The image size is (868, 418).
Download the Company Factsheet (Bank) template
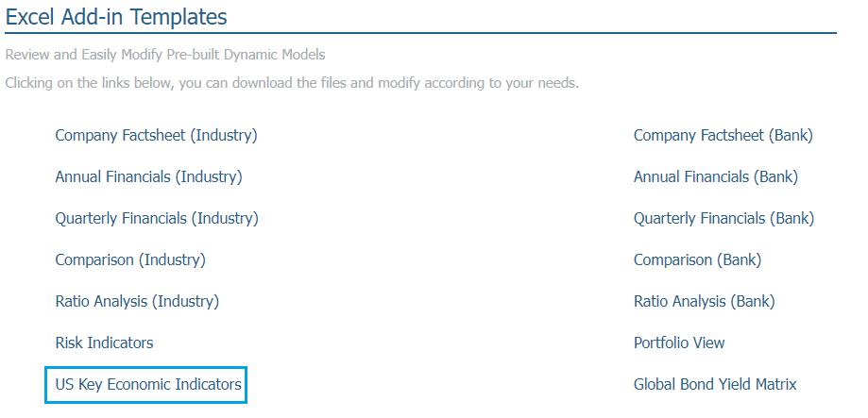(x=723, y=136)
